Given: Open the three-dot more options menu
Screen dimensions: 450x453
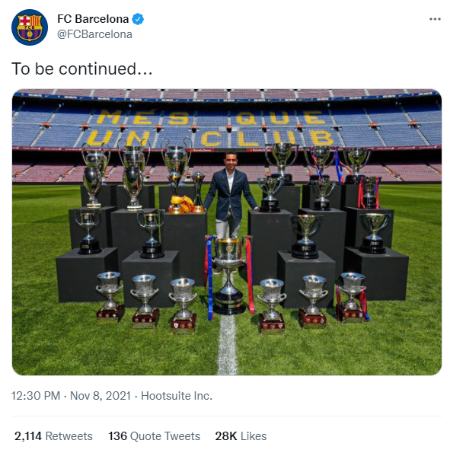Looking at the screenshot, I should pyautogui.click(x=435, y=19).
